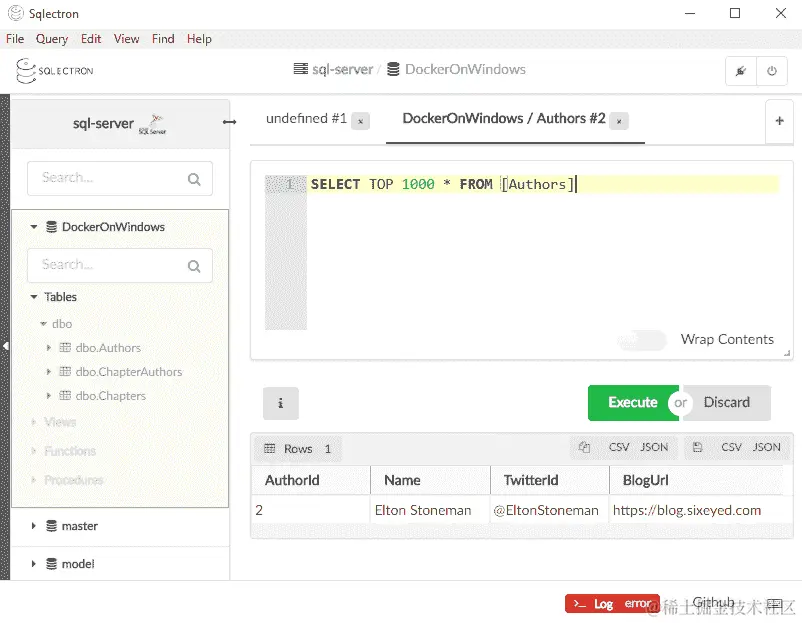Viewport: 802px width, 623px height.
Task: Click the dbo.Authors table icon
Action: [65, 348]
